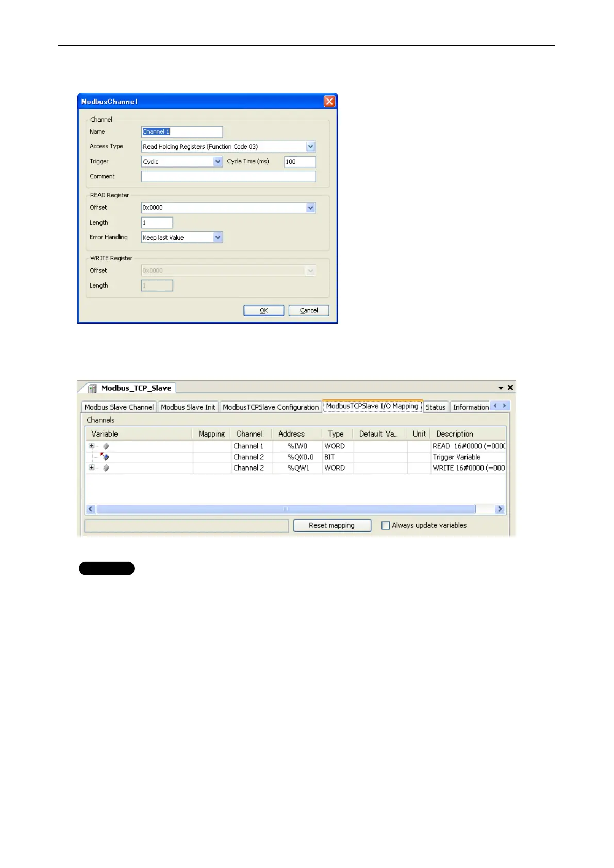This screenshot has height=868, width=614.
Task: Click the Comment input field
Action: pos(228,176)
